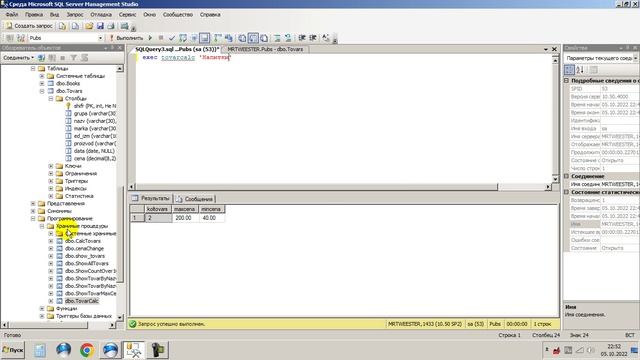Screen dimensions: 640x360
Task: Click the koltovars column header in results
Action: (158, 209)
